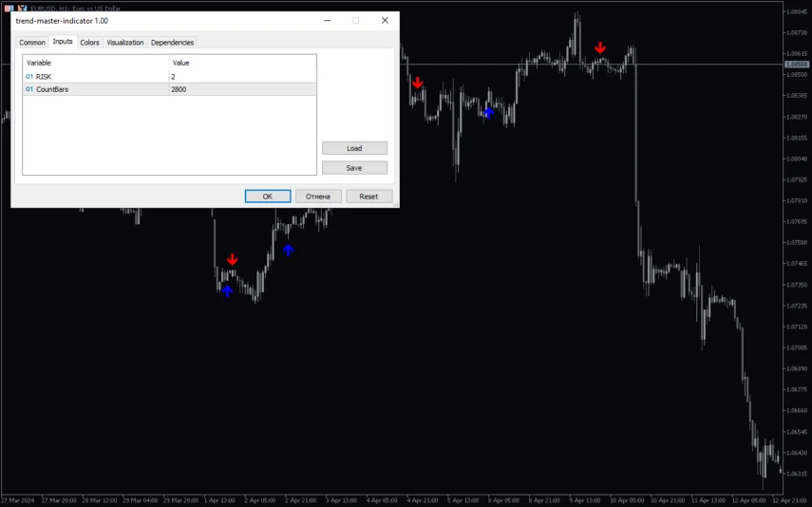812x507 pixels.
Task: Select the Dependencies tab
Action: (172, 43)
